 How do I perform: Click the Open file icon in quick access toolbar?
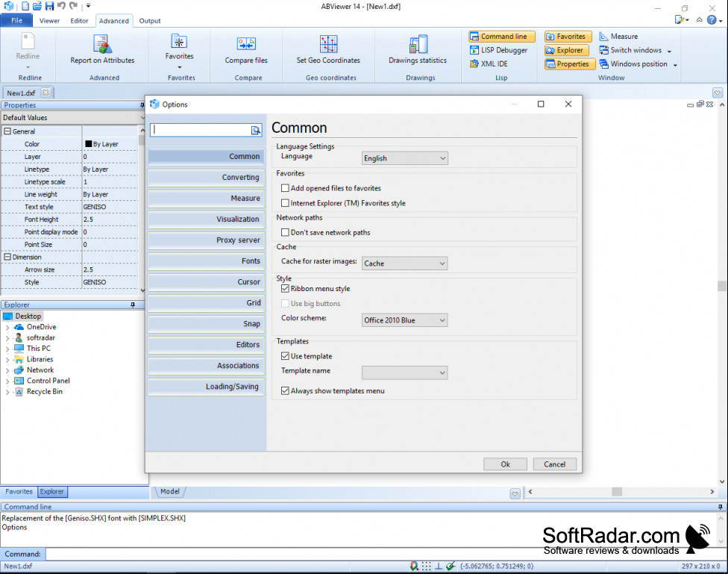pyautogui.click(x=37, y=6)
